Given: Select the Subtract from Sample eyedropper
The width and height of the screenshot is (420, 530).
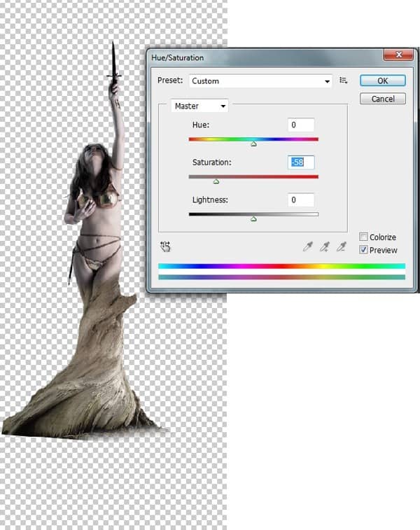Looking at the screenshot, I should 342,246.
